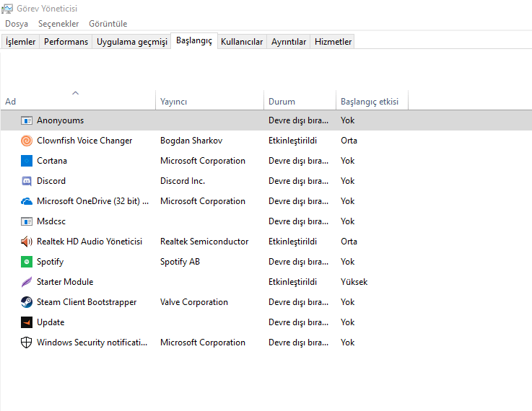
Task: Select the Cortana entry name
Action: point(51,161)
